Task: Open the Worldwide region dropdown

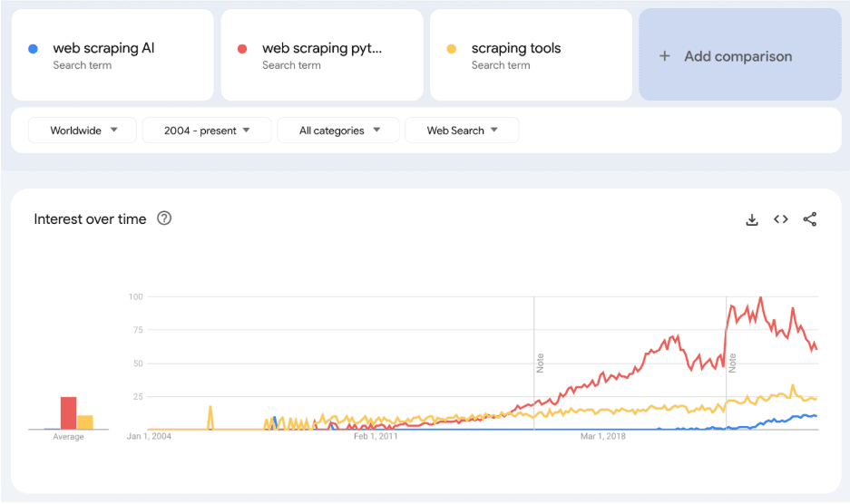Action: 83,131
